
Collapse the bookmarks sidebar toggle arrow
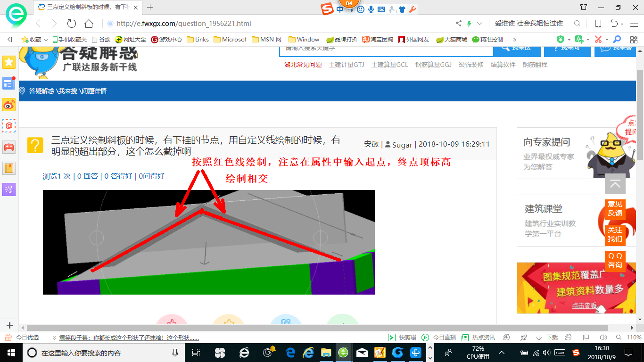coord(10,40)
